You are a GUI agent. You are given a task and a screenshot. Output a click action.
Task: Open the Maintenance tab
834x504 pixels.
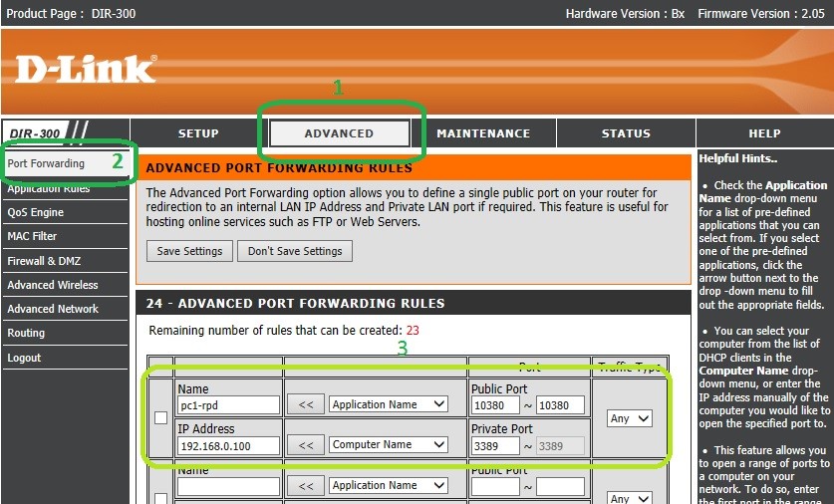coord(483,133)
